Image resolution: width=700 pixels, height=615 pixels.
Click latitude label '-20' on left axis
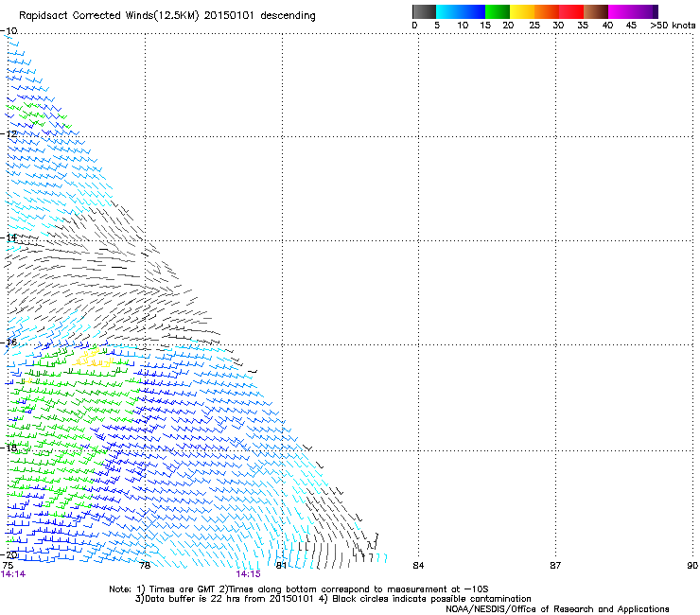[x=9, y=554]
